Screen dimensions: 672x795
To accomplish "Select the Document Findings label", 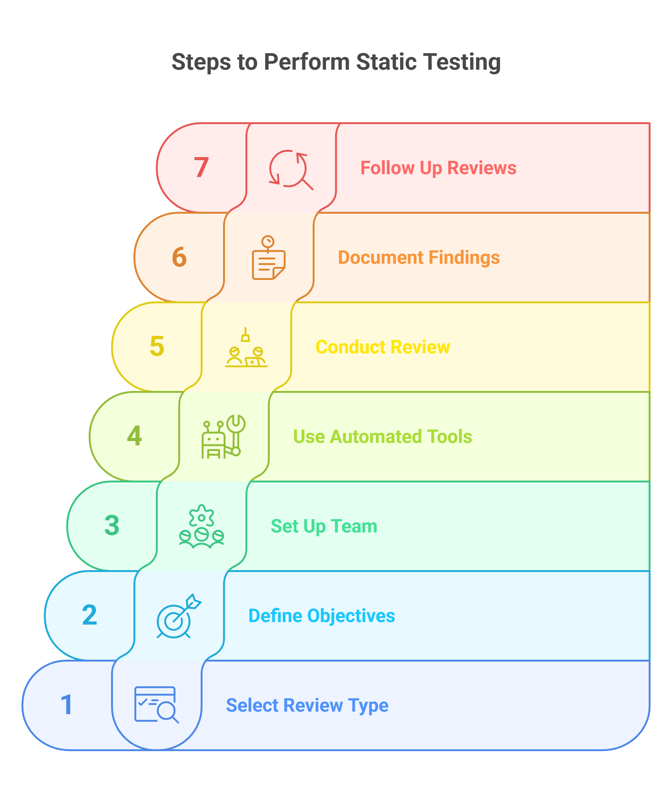I will [419, 258].
